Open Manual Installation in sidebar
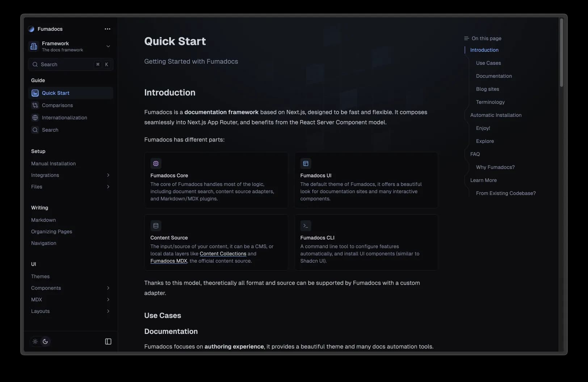588x382 pixels. point(53,164)
